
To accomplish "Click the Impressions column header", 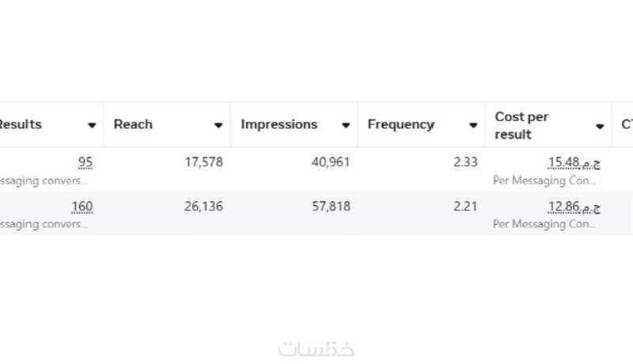I will coord(279,124).
